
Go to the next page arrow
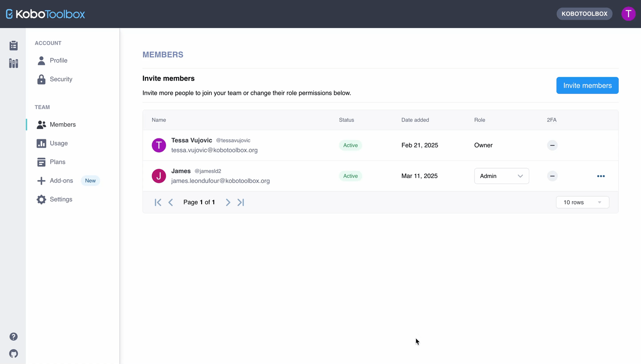tap(228, 202)
